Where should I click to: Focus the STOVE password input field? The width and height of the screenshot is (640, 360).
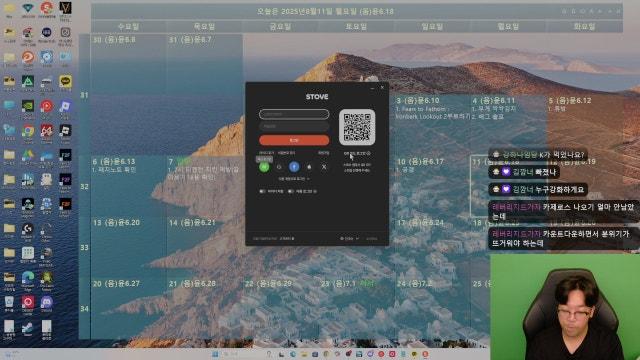(294, 127)
